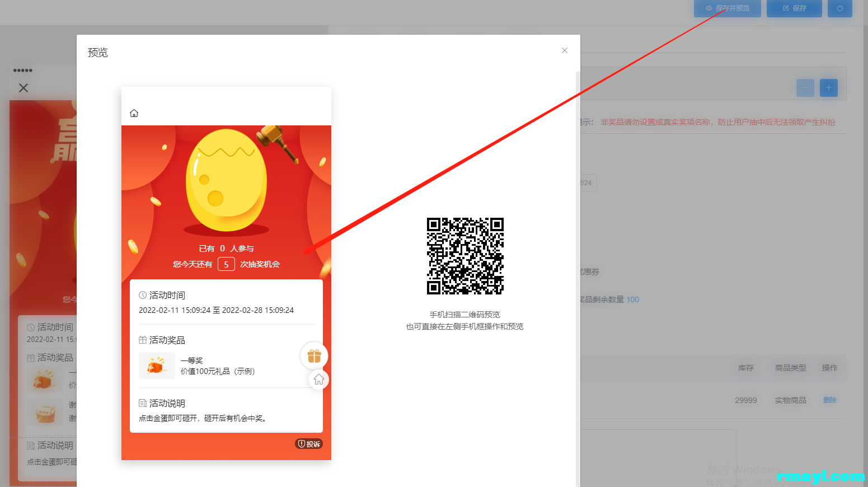
Task: Close the 预览 preview dialog
Action: [565, 50]
